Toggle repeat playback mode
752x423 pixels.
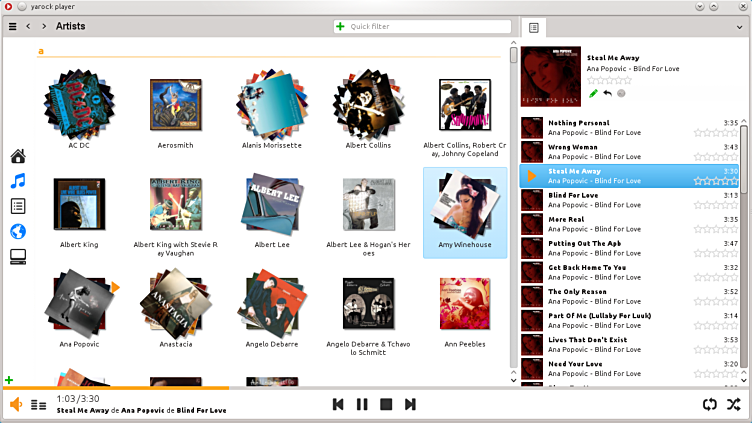coord(709,404)
